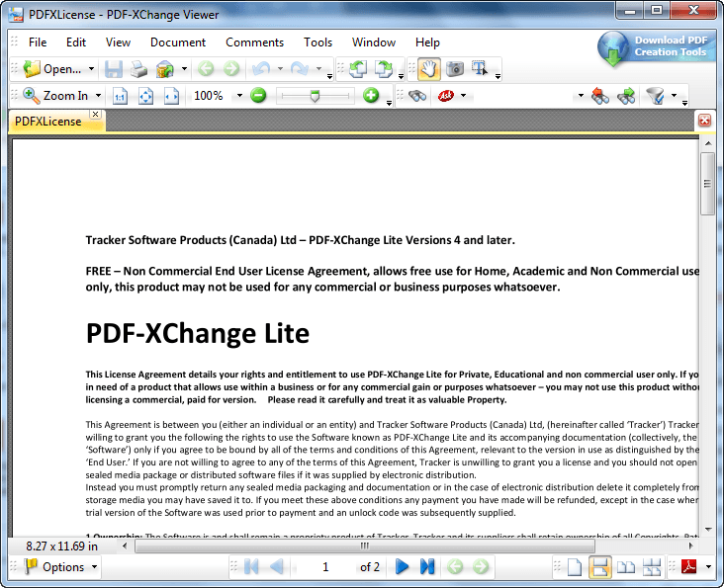Go to previous page button
The image size is (724, 588).
click(x=277, y=567)
